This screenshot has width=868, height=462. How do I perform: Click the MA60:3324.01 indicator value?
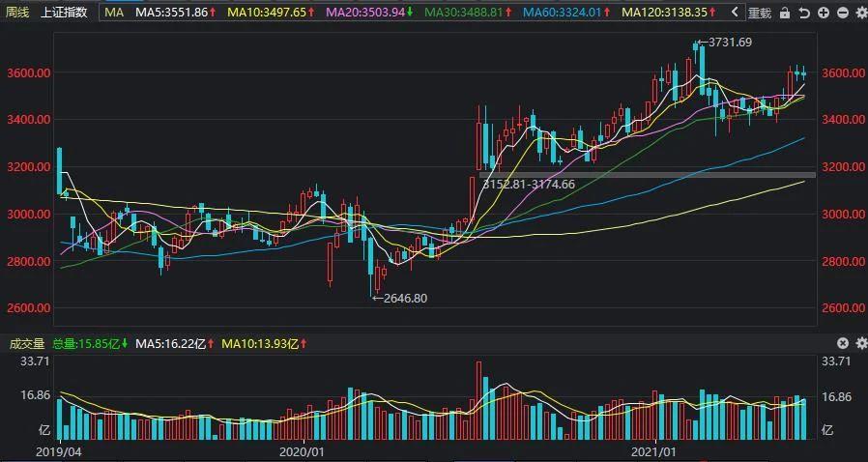pyautogui.click(x=562, y=13)
